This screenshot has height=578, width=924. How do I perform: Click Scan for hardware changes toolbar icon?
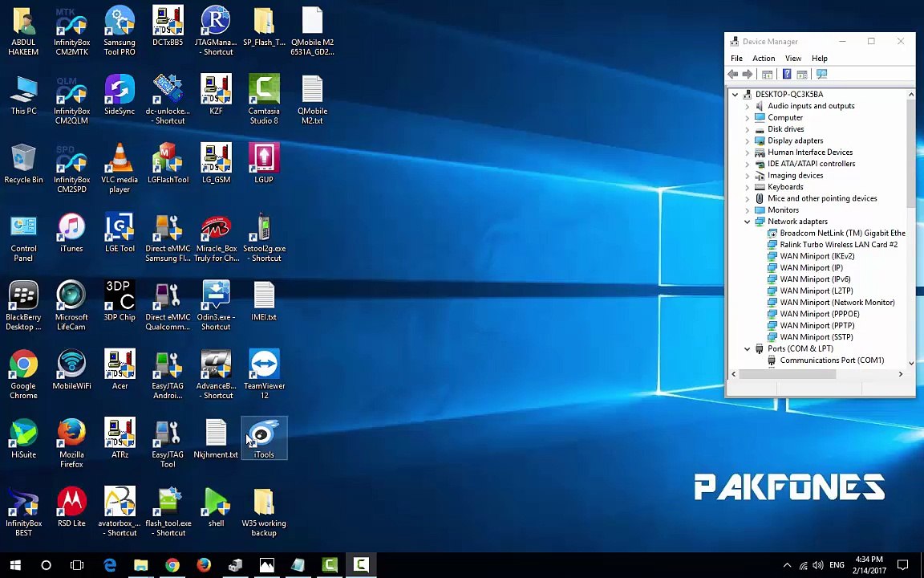click(x=821, y=74)
